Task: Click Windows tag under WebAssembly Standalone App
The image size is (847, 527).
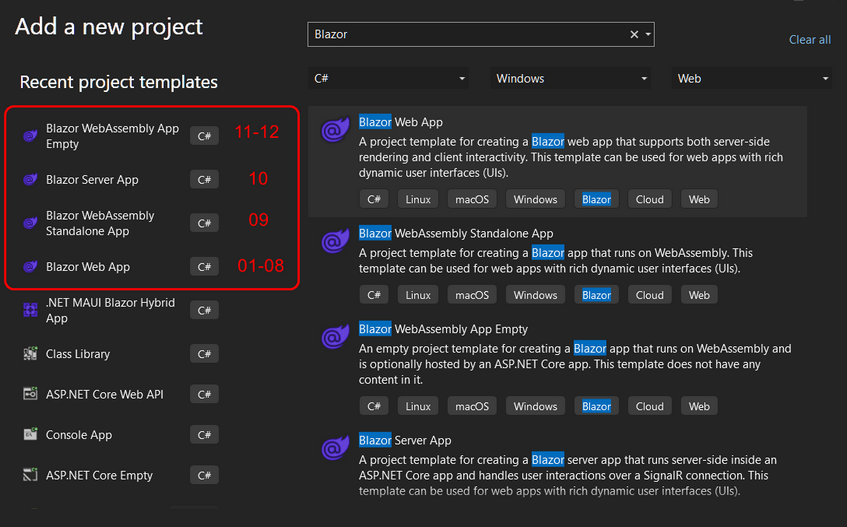Action: pos(535,295)
